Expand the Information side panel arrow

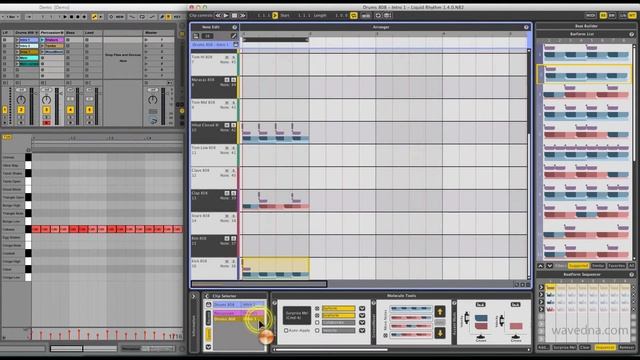click(x=194, y=296)
